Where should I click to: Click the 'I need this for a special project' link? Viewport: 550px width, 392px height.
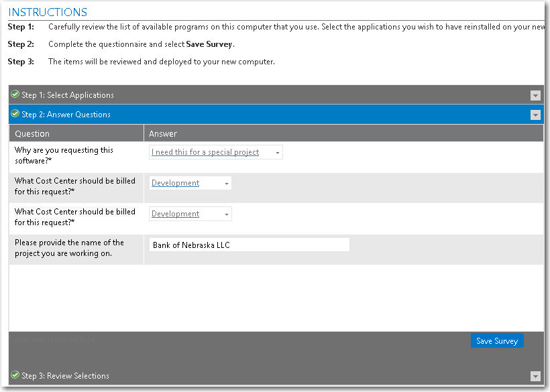point(205,152)
